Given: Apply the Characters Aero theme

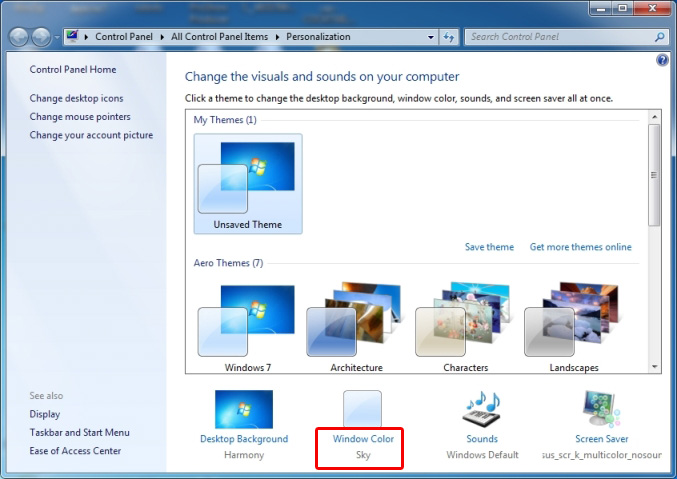Looking at the screenshot, I should pos(465,327).
